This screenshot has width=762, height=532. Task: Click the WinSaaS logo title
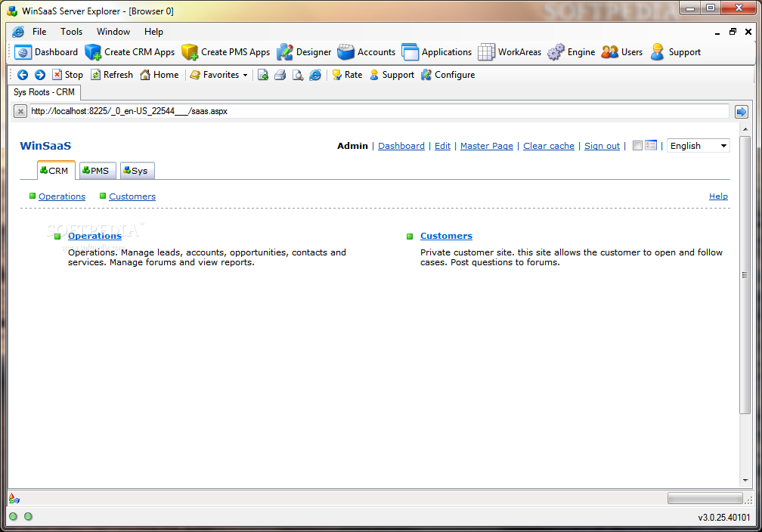point(45,146)
